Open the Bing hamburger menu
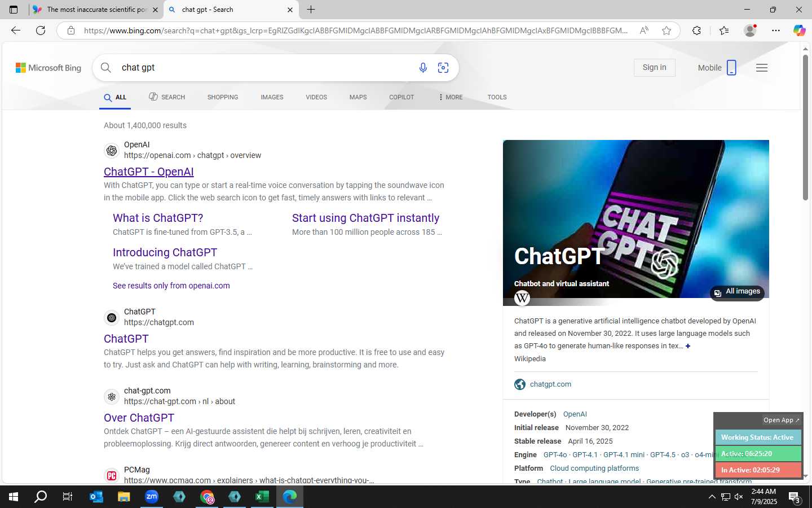Image resolution: width=812 pixels, height=508 pixels. [762, 68]
